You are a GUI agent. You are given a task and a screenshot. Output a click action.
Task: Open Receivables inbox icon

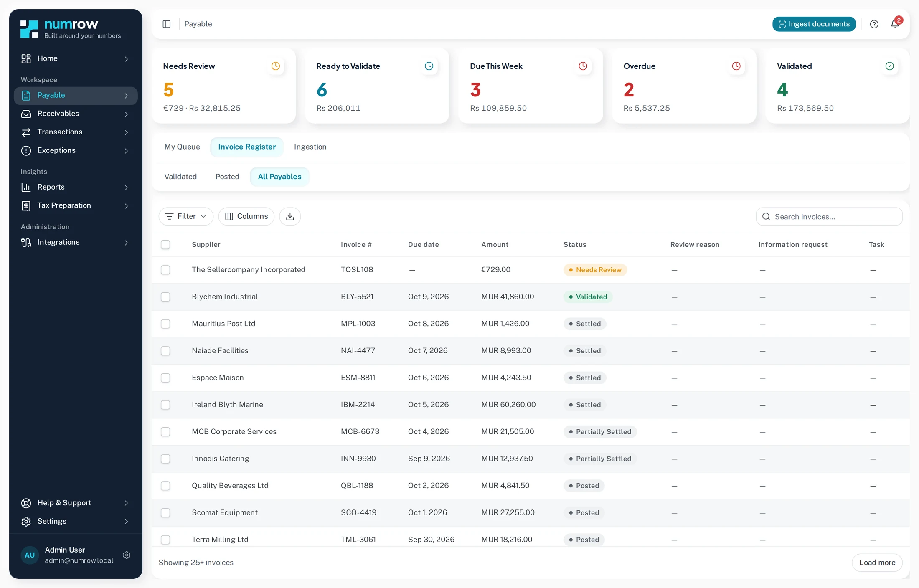pyautogui.click(x=26, y=114)
